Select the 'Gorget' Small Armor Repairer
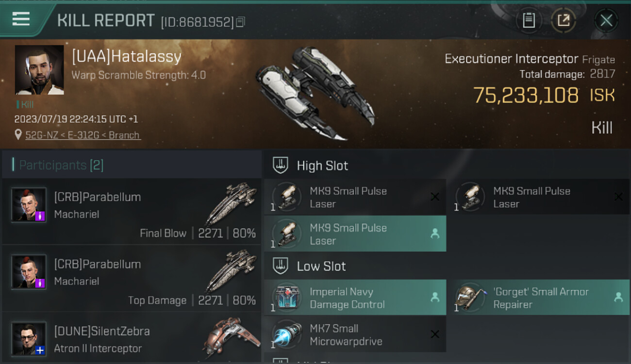 (x=538, y=298)
